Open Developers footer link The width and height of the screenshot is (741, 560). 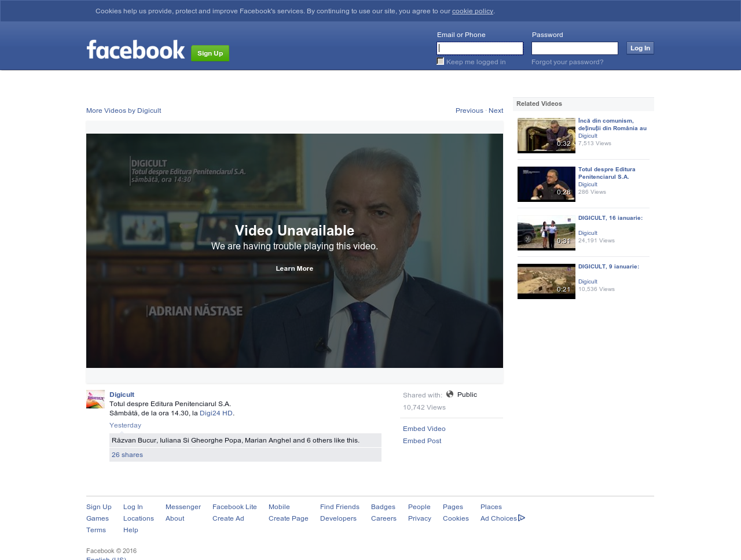tap(338, 518)
